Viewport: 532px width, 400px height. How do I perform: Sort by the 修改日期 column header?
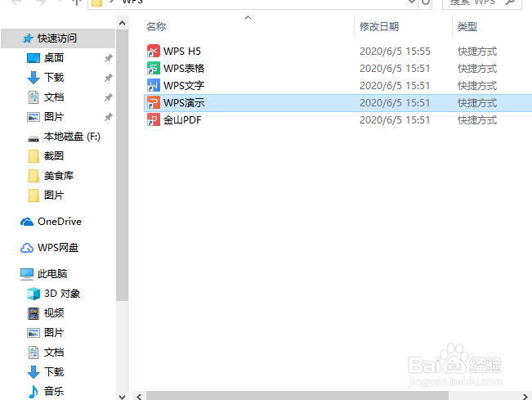pyautogui.click(x=379, y=26)
